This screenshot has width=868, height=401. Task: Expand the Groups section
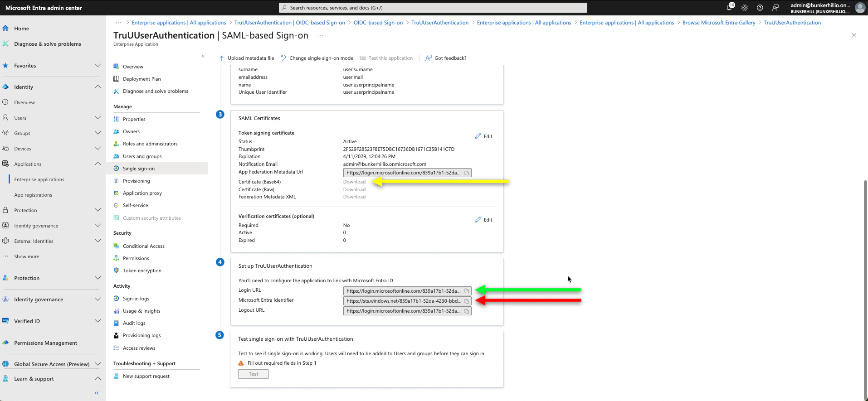(98, 133)
